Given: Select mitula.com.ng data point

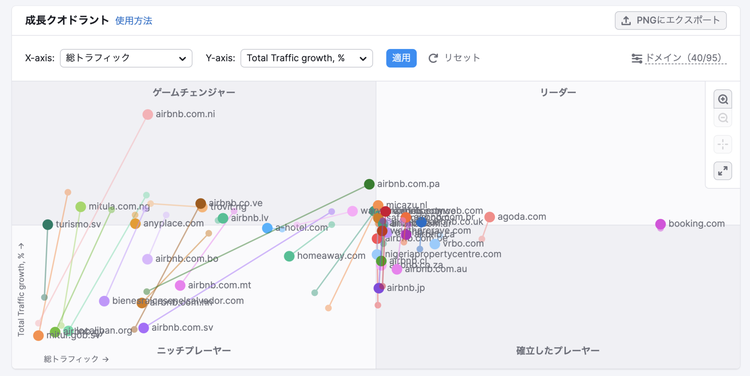Looking at the screenshot, I should pos(81,207).
